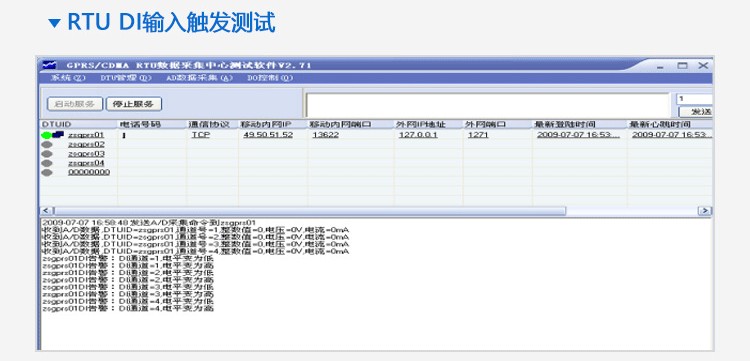Maximize the RTU test software window

click(682, 66)
